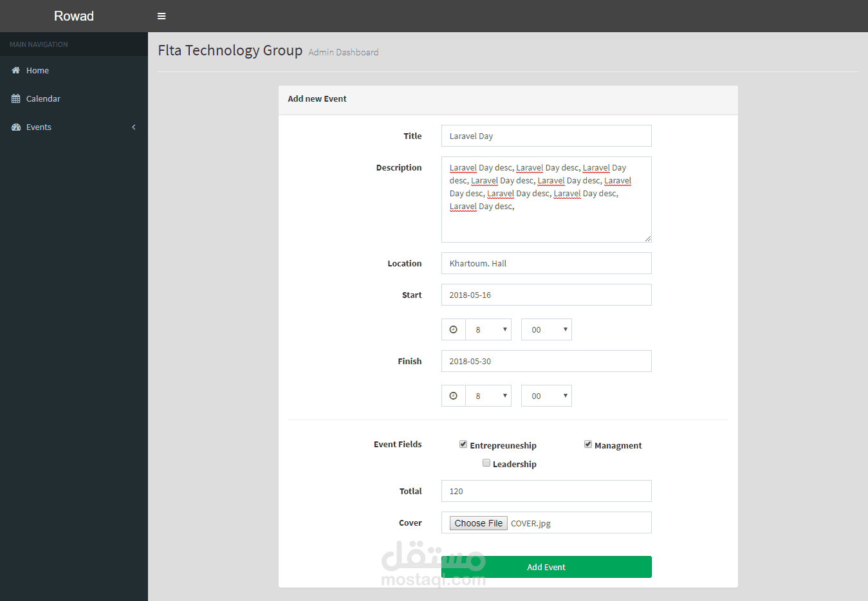
Task: Uncheck the Entrepreuneship checkbox
Action: tap(463, 444)
